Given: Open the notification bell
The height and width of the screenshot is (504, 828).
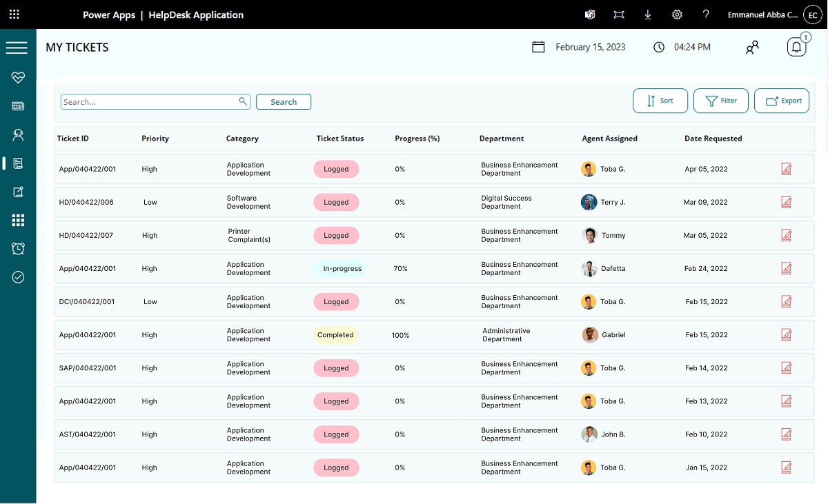Looking at the screenshot, I should [x=796, y=48].
